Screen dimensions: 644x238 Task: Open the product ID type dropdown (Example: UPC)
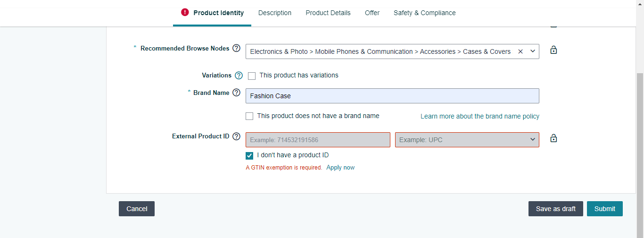467,140
